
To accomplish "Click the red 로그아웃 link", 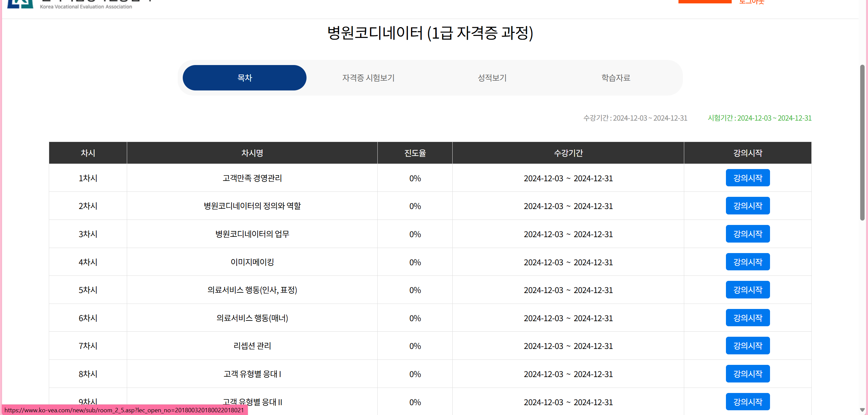I will coord(752,2).
